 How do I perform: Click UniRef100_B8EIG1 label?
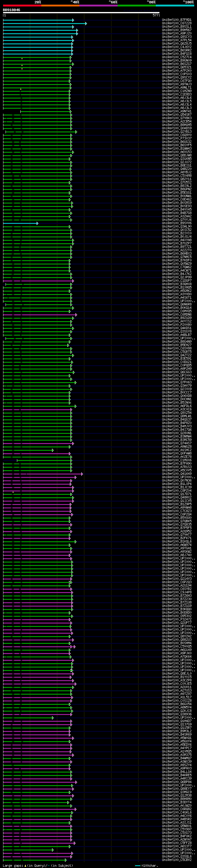point(177,166)
